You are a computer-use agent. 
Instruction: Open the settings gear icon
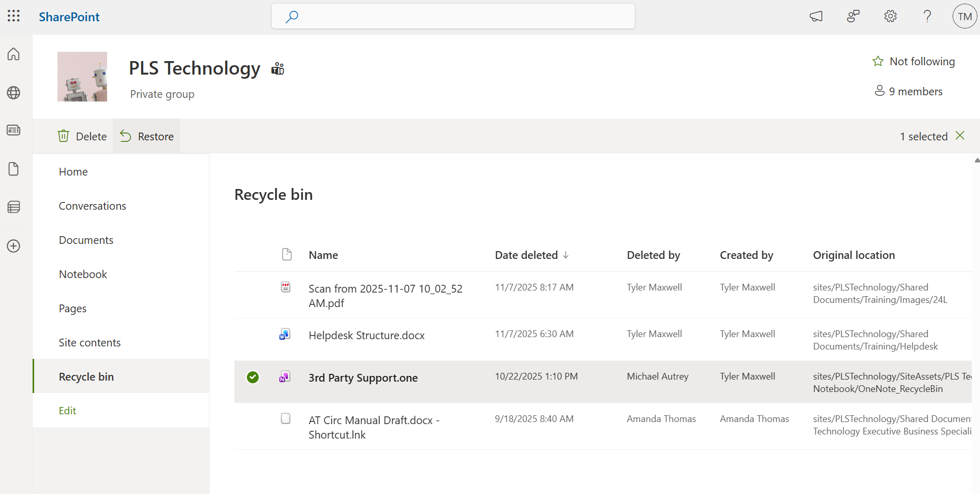[x=890, y=17]
